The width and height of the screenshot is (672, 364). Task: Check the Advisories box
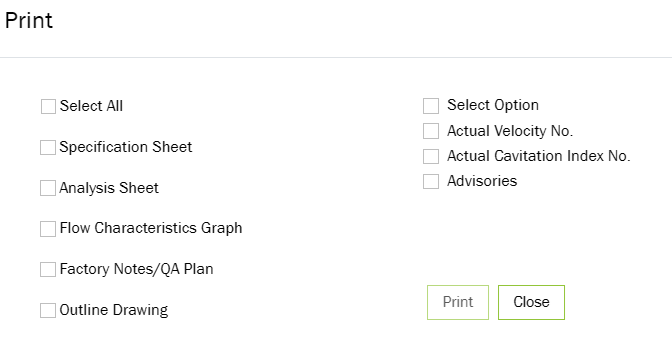coord(431,181)
